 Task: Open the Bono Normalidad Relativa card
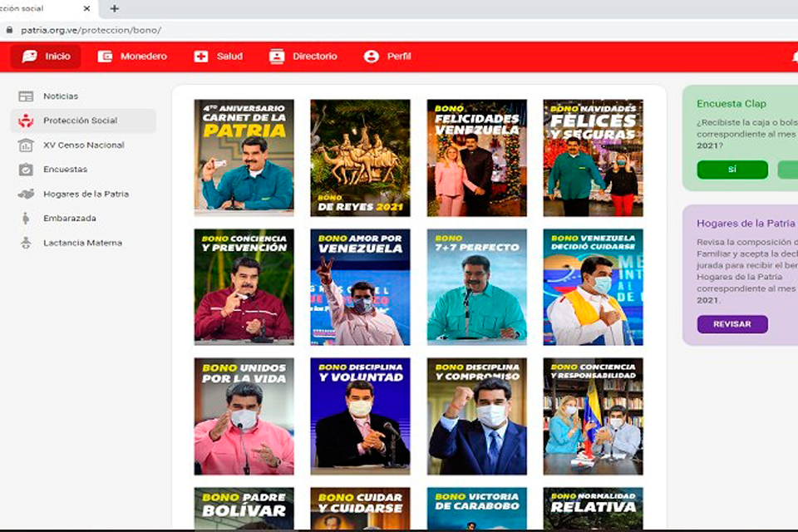(x=593, y=508)
